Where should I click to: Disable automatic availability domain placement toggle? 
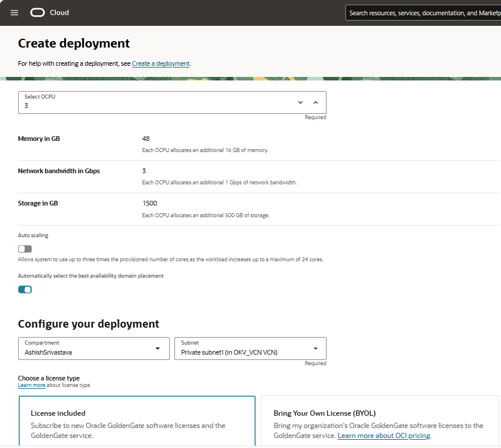(25, 289)
